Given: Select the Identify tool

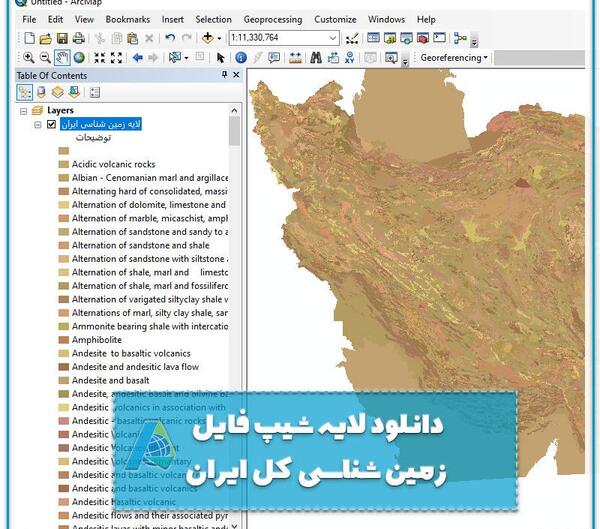Looking at the screenshot, I should coord(241,58).
